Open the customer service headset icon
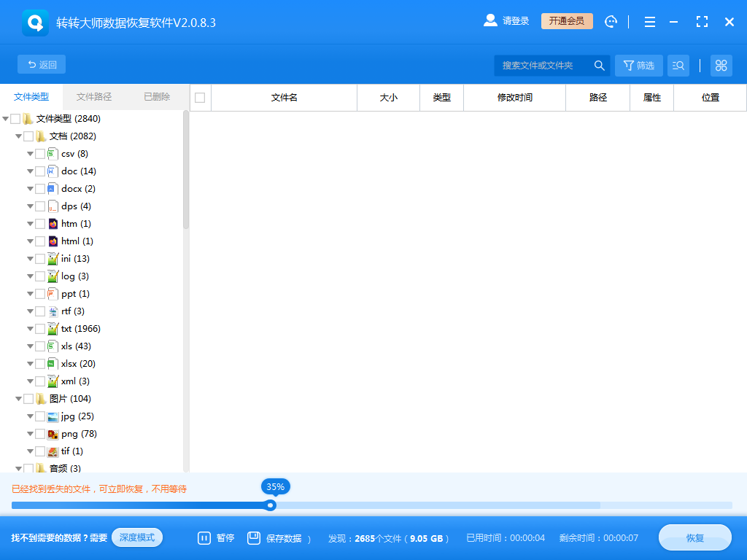Screen dimensions: 747x560 tap(611, 21)
